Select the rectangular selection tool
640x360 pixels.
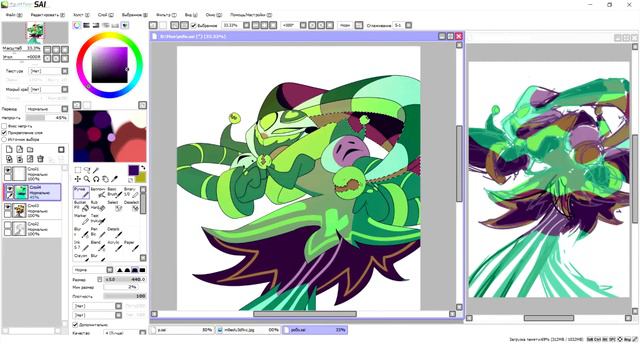[x=78, y=170]
